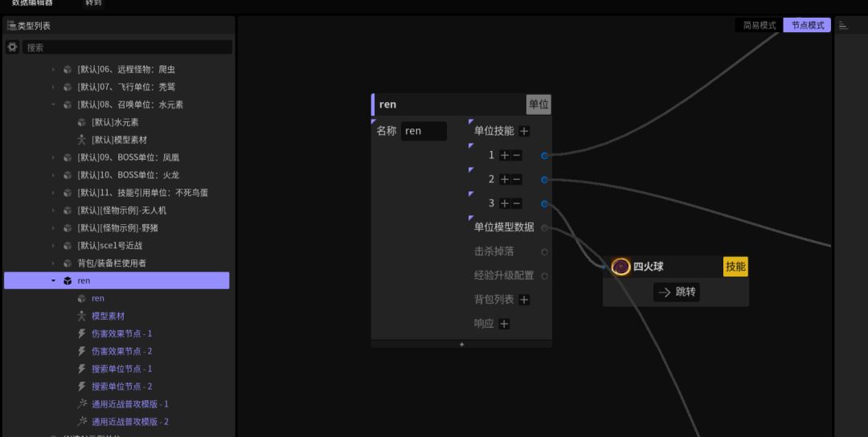Click the cube icon beside [默认]10、BOSS单位：火龙
This screenshot has width=868, height=437.
pos(67,175)
